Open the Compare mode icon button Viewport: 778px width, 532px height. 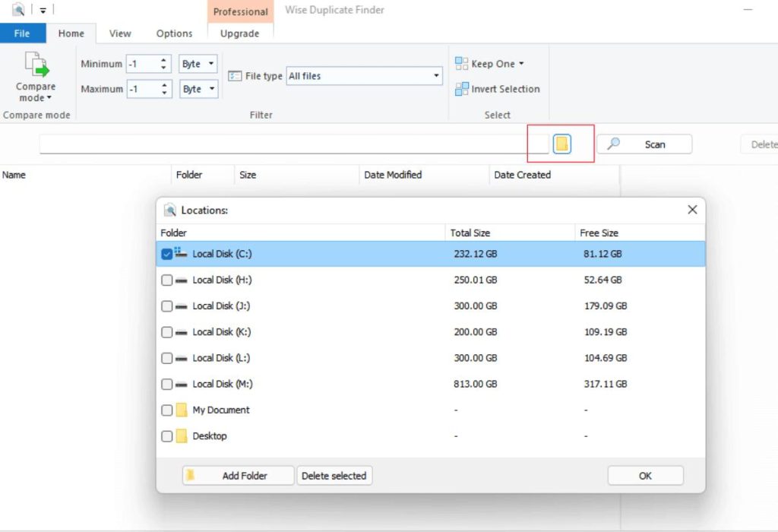click(x=37, y=65)
